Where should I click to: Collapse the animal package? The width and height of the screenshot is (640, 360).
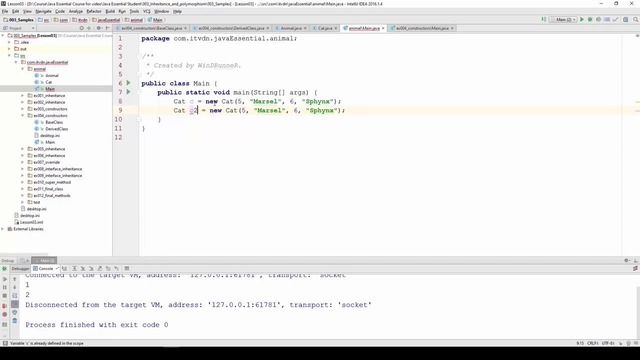click(22, 69)
